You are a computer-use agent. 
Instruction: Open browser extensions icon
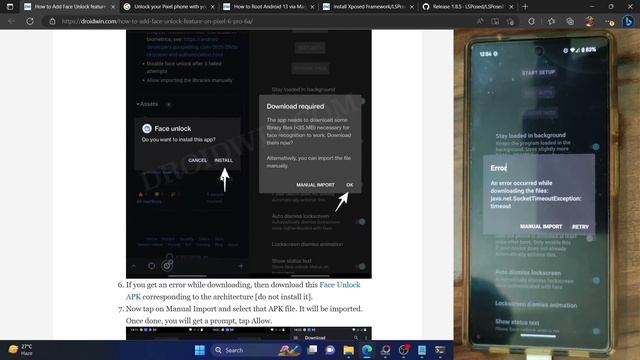click(531, 21)
